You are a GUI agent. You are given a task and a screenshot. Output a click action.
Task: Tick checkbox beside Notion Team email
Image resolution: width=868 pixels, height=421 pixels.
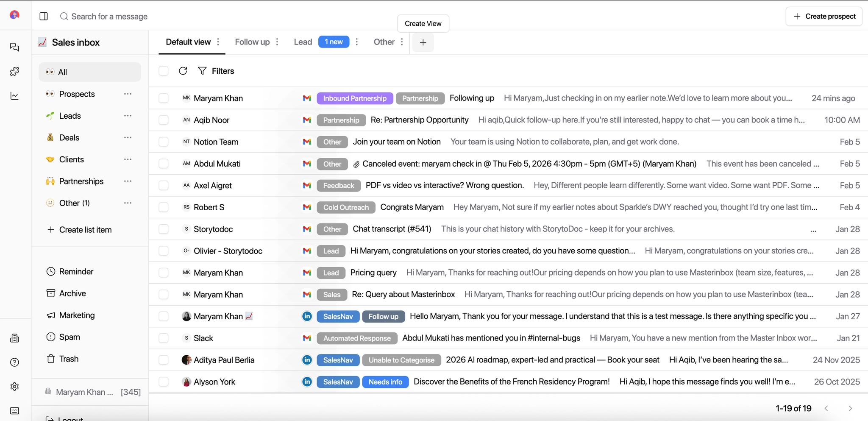point(164,142)
